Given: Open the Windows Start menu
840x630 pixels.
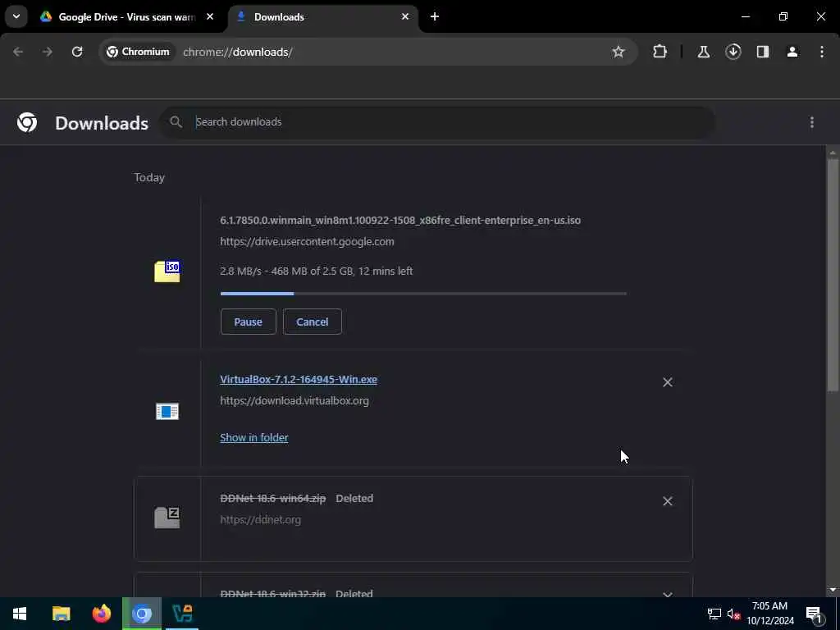Looking at the screenshot, I should point(20,614).
